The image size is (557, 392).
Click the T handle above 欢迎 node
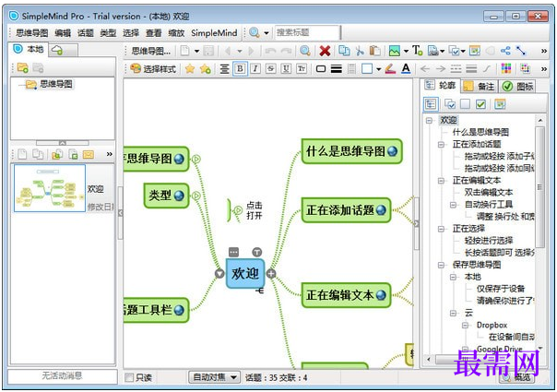click(257, 252)
